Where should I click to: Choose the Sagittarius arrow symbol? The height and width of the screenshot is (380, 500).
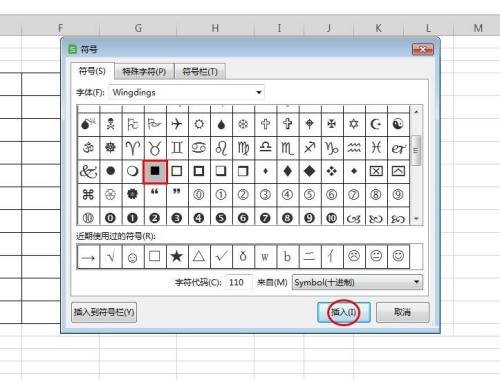pos(309,148)
